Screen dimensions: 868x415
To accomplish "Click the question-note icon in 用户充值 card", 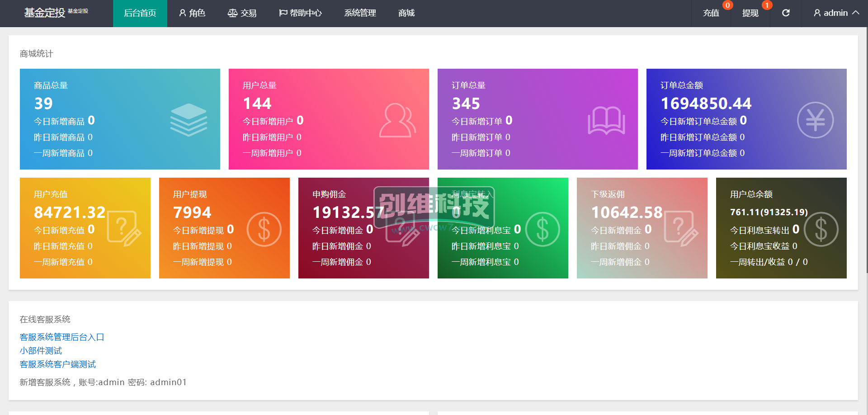I will point(124,228).
